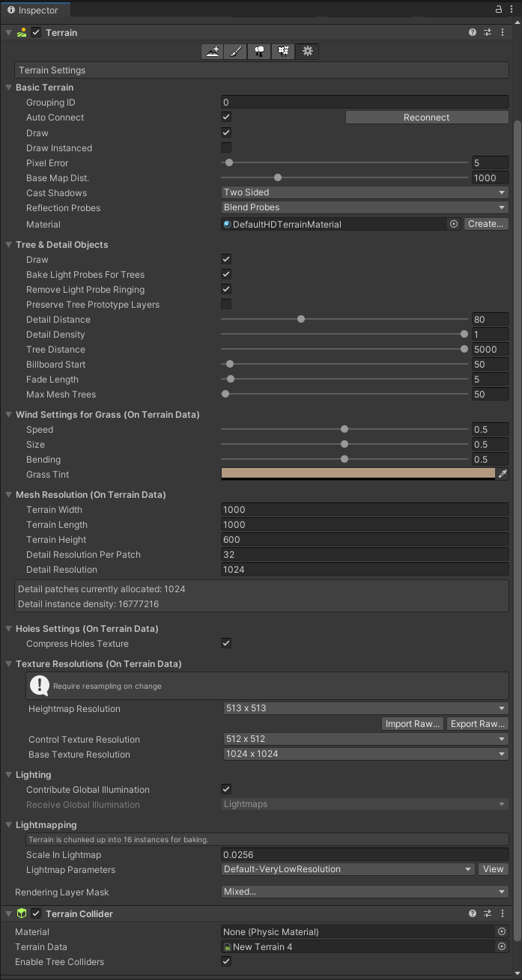
Task: Open the Cast Shadows dropdown
Action: click(365, 192)
